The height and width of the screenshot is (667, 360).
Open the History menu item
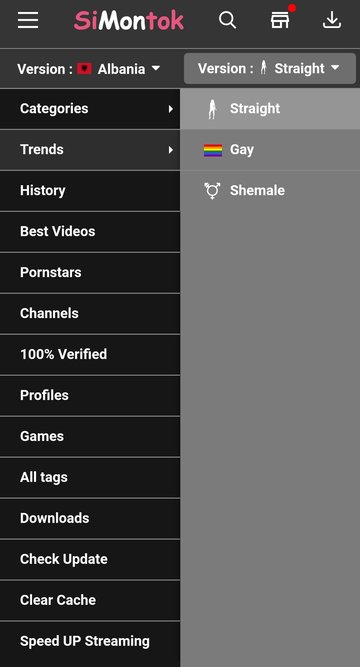click(x=90, y=191)
